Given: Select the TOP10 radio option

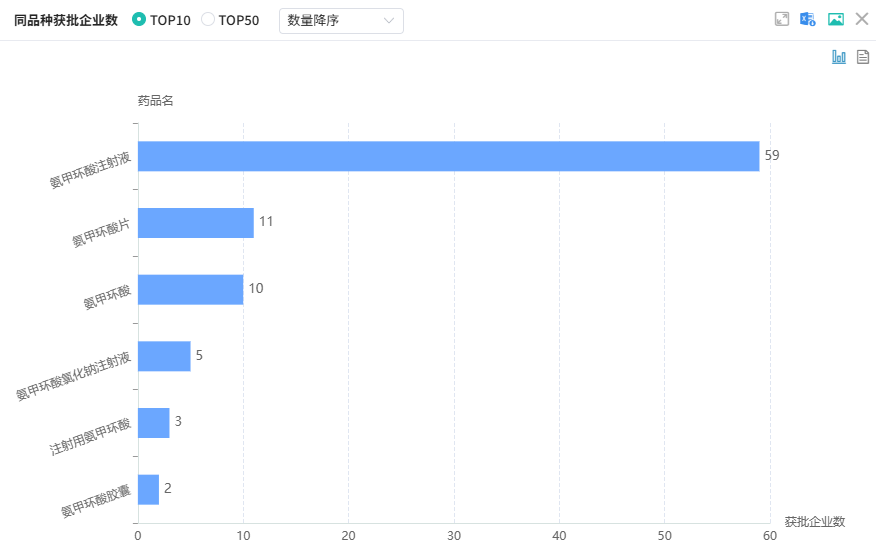Looking at the screenshot, I should (140, 19).
